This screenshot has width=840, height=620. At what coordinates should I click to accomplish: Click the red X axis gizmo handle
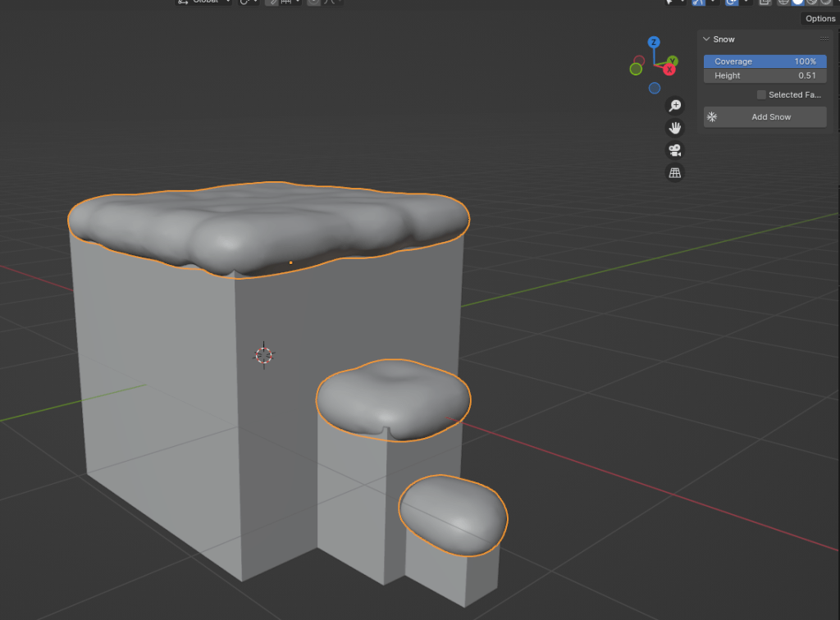coord(669,70)
